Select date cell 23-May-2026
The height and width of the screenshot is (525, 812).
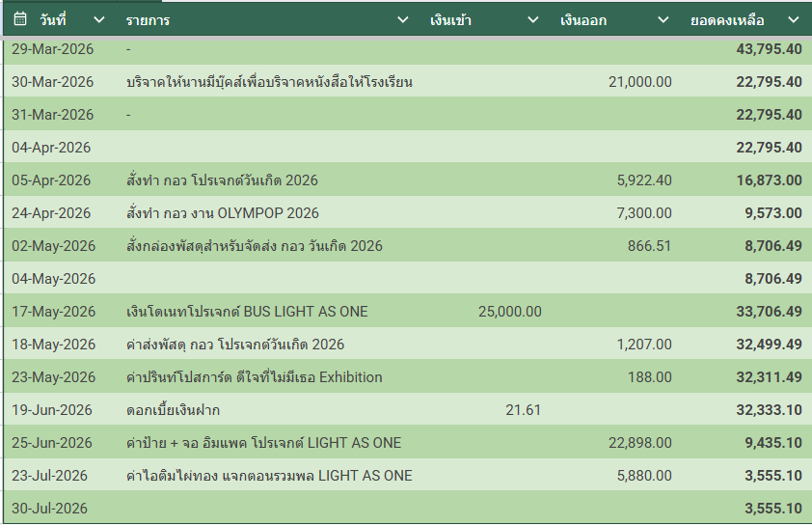(54, 377)
